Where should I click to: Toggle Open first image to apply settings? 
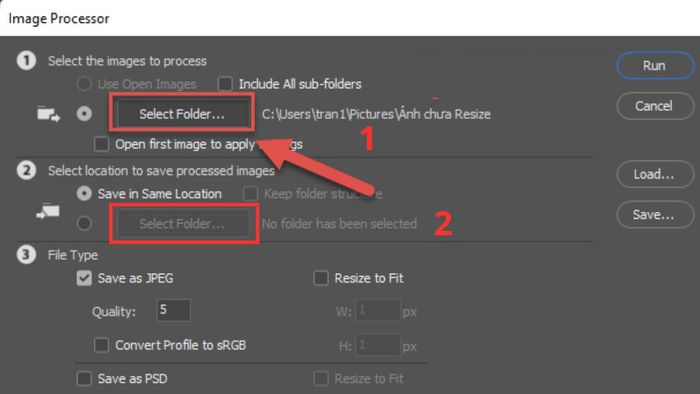click(x=101, y=144)
